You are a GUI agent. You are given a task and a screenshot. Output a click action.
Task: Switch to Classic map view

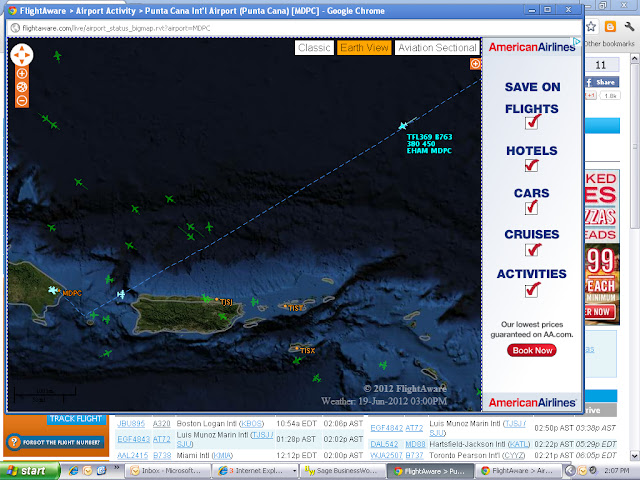tap(314, 48)
